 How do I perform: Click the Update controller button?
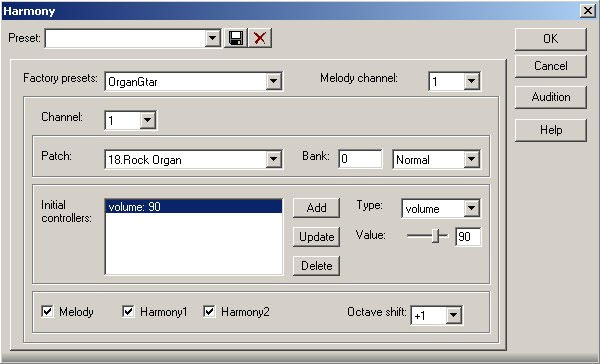pyautogui.click(x=316, y=237)
